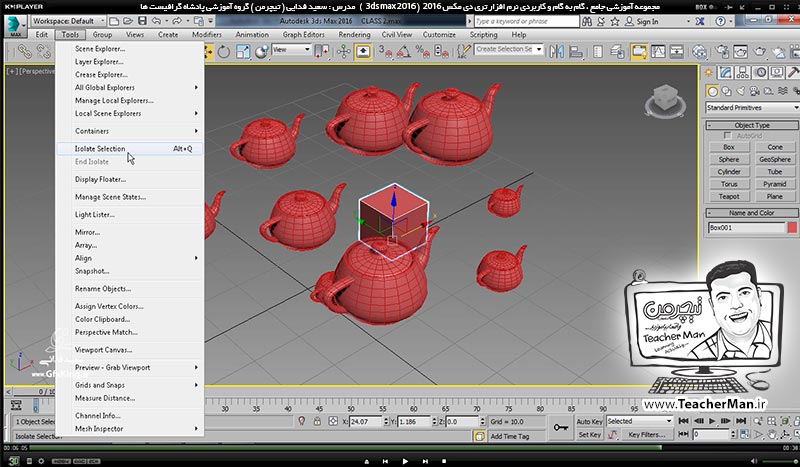Open the Modifiers menu
The height and width of the screenshot is (467, 800).
[207, 35]
